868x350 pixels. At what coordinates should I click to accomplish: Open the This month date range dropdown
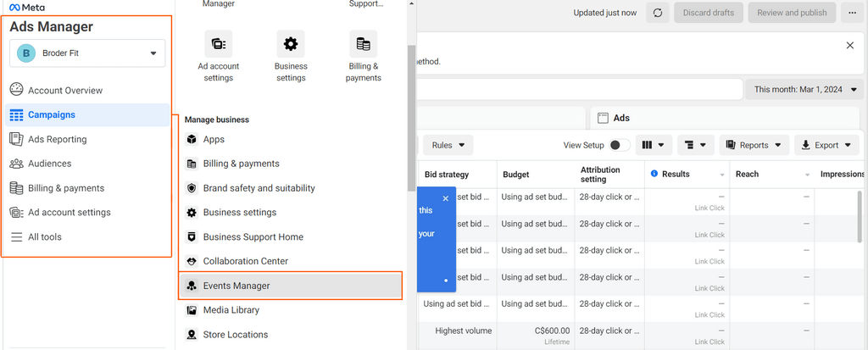805,89
